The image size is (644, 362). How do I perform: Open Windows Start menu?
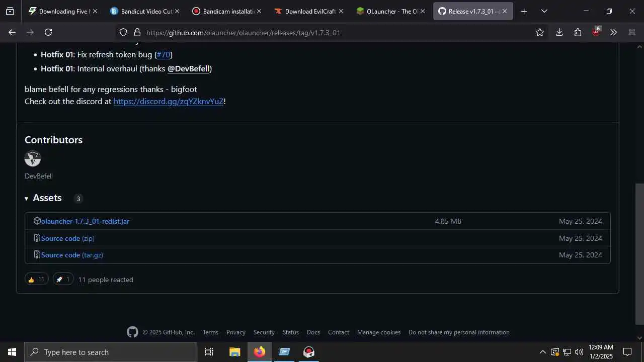pyautogui.click(x=12, y=352)
